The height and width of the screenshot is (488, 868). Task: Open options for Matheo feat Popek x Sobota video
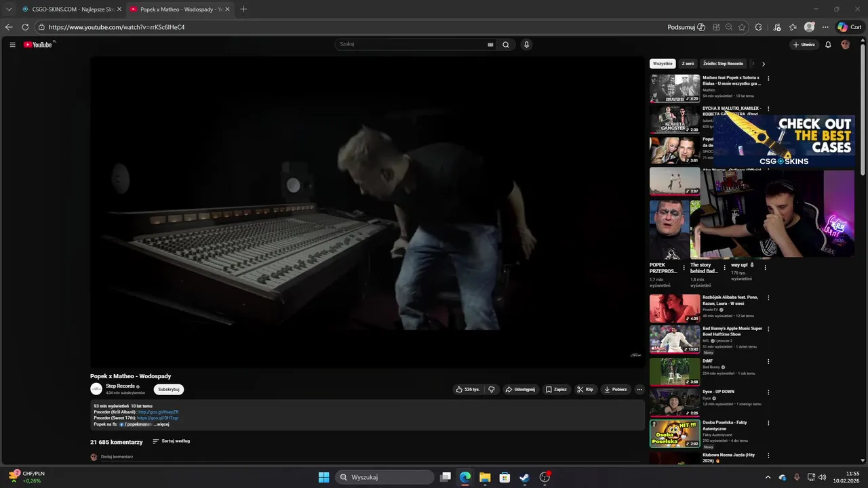pos(768,79)
